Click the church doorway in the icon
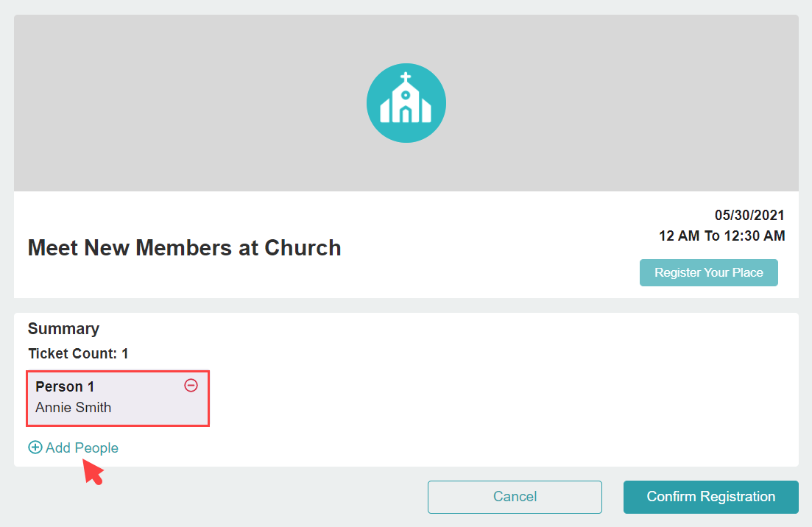The image size is (812, 527). (x=406, y=115)
